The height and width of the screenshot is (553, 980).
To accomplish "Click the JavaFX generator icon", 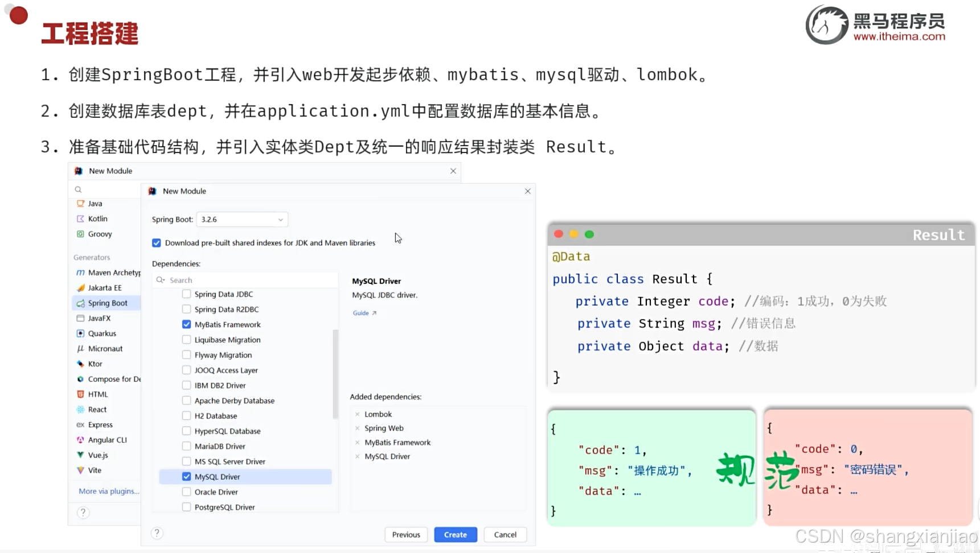I will [80, 319].
